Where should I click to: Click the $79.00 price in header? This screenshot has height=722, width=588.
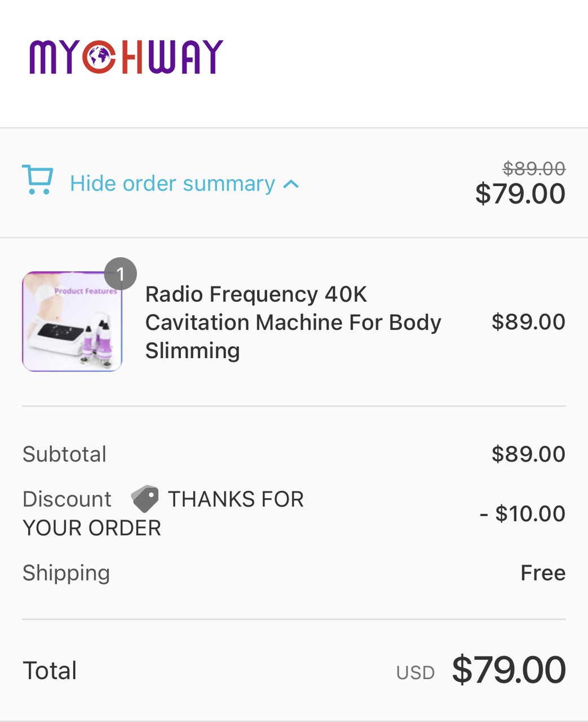pyautogui.click(x=520, y=194)
